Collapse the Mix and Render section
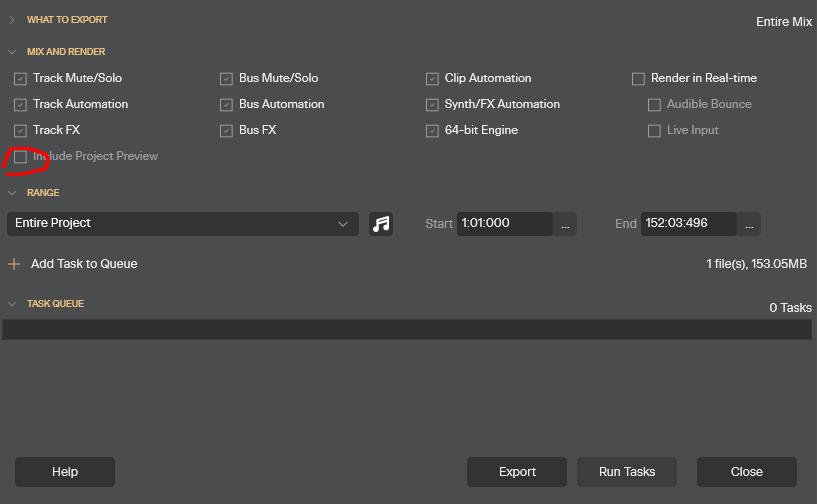This screenshot has height=504, width=817. point(12,52)
